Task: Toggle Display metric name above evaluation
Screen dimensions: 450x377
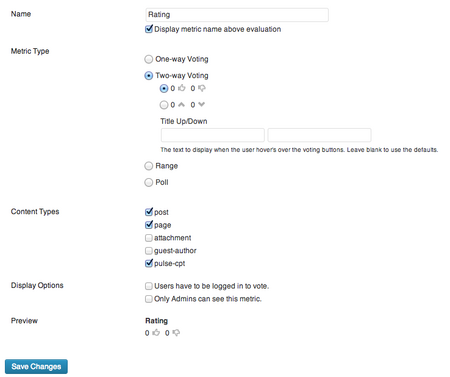Action: click(x=149, y=29)
